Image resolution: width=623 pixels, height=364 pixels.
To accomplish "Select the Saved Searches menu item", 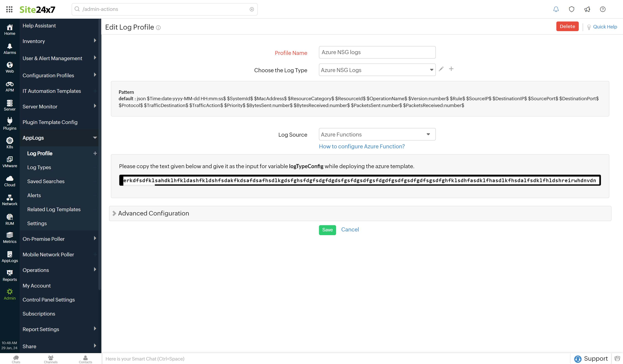I will [x=46, y=181].
